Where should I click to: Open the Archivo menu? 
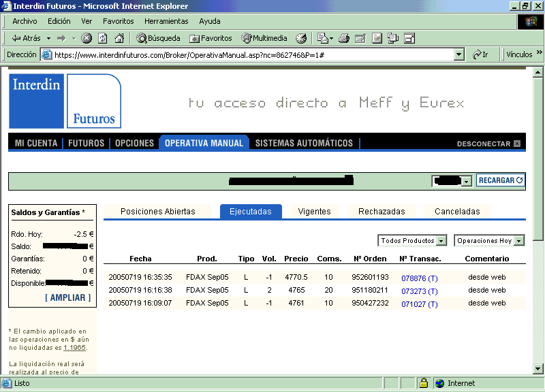tap(25, 21)
